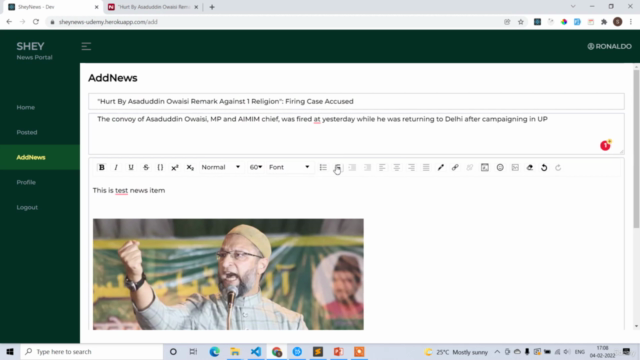This screenshot has width=640, height=360.
Task: Click the embedded Owaisi image
Action: coord(228,274)
